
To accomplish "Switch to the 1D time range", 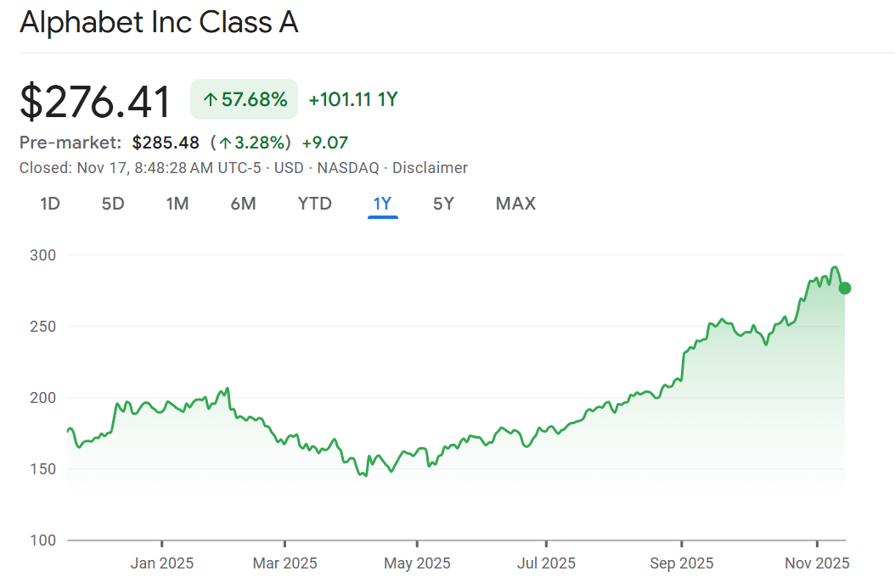I will (50, 204).
